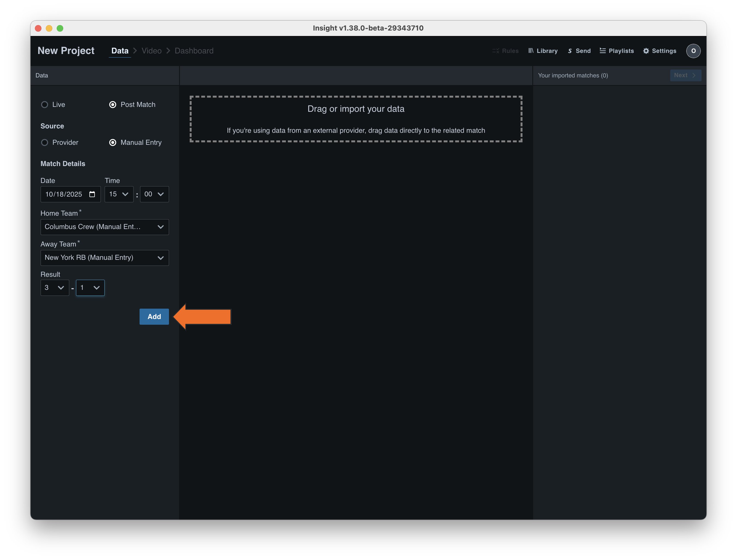Click the Add button
Image resolution: width=737 pixels, height=560 pixels.
click(154, 316)
